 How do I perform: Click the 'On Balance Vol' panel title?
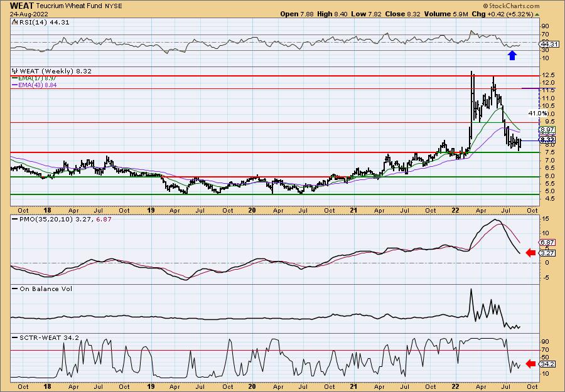point(46,289)
